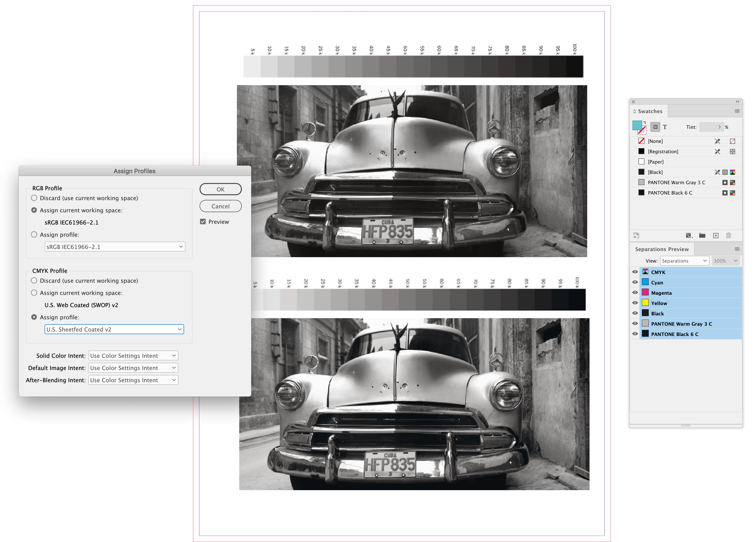This screenshot has height=542, width=756.
Task: Select formatting affects text T icon
Action: (x=665, y=127)
